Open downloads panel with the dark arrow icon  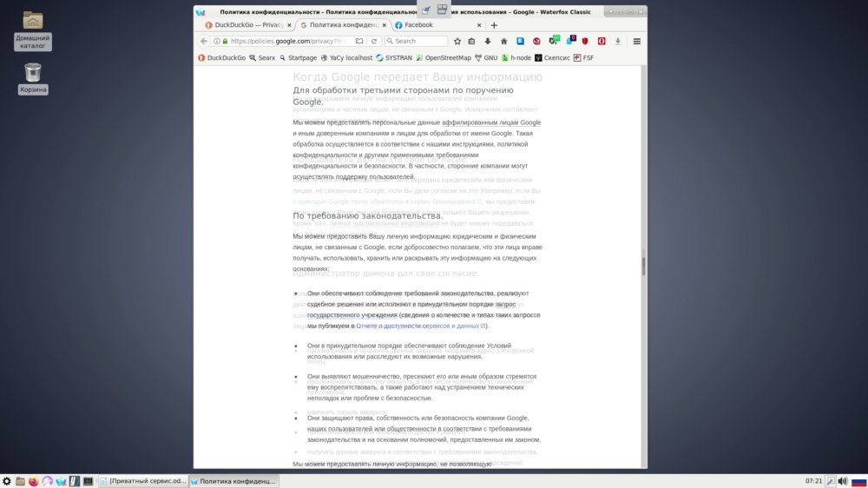(488, 41)
